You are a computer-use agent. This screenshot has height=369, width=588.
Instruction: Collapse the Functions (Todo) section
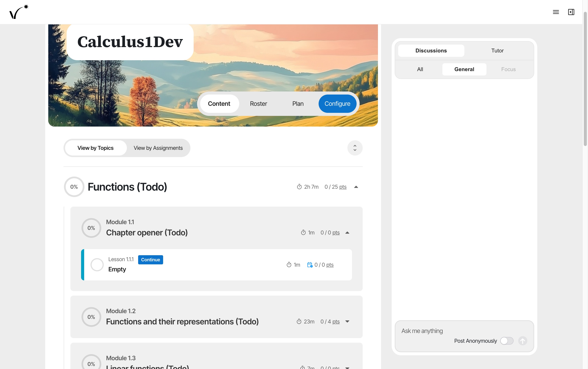click(x=356, y=187)
